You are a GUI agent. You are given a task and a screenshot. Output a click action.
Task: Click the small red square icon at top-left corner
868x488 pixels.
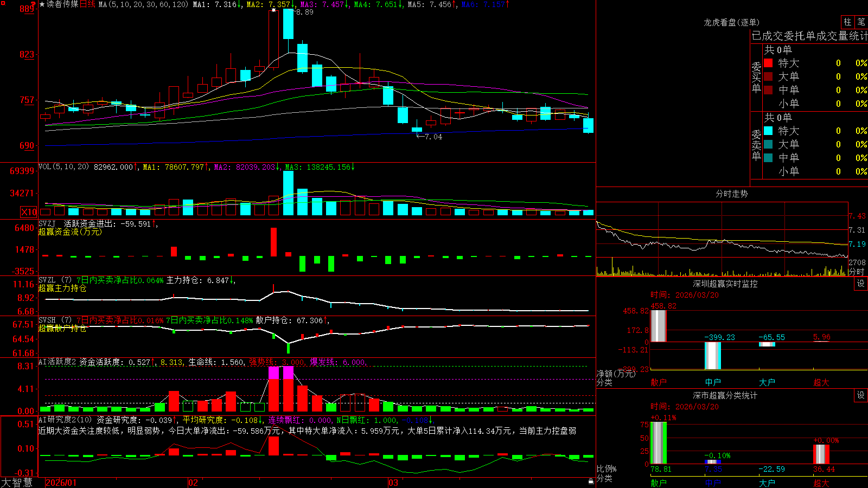pos(3,3)
